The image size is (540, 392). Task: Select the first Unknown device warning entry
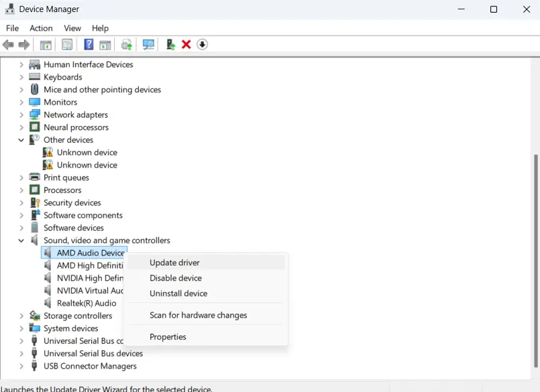(87, 152)
